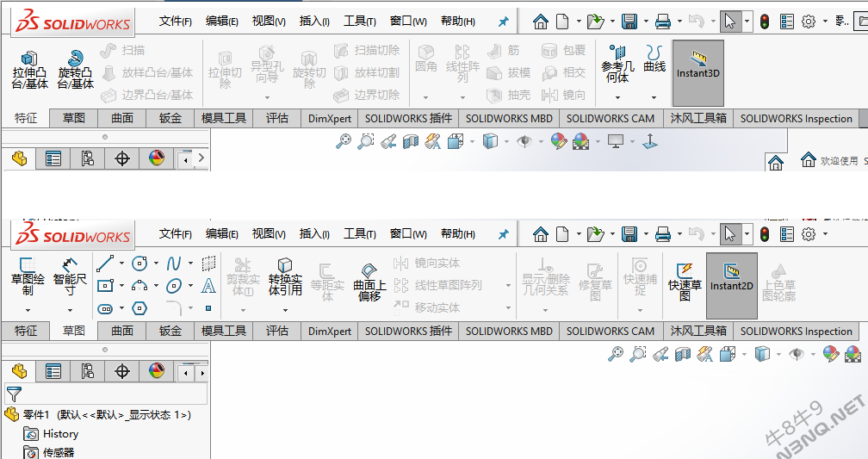This screenshot has height=459, width=868.
Task: Select the 旋转凸台/基体 revolve boss tool
Action: click(75, 71)
